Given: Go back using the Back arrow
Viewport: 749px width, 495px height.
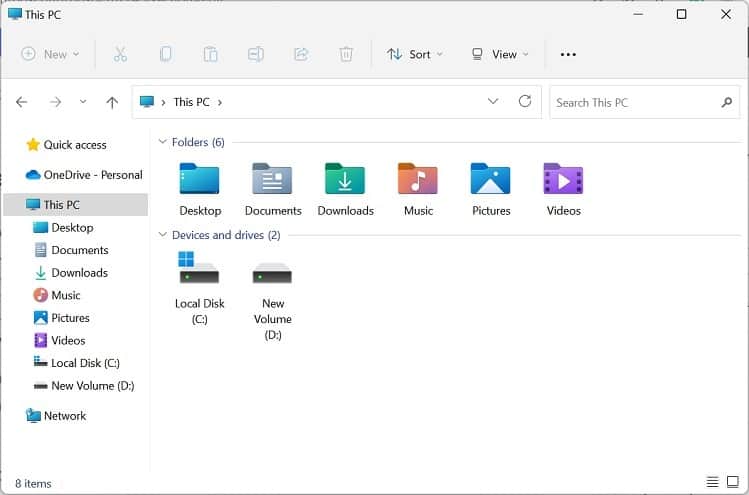Looking at the screenshot, I should [21, 102].
